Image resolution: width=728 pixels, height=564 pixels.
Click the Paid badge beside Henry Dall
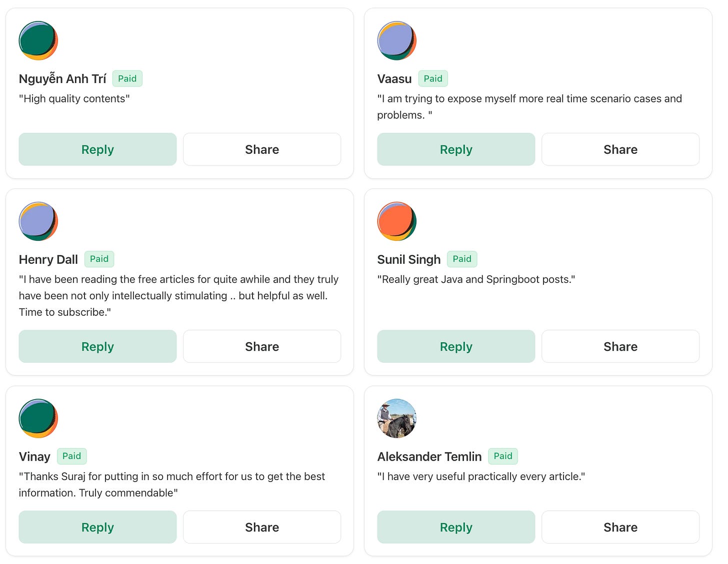[99, 259]
